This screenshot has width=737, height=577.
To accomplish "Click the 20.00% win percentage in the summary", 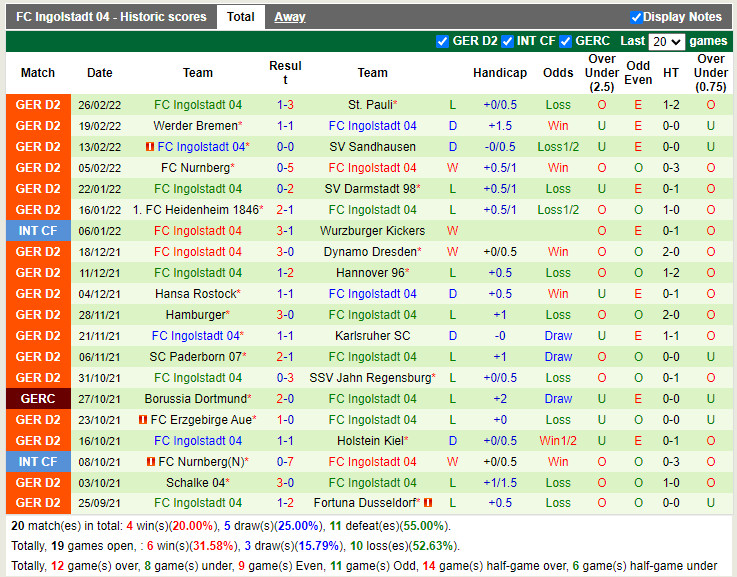I will pyautogui.click(x=192, y=525).
